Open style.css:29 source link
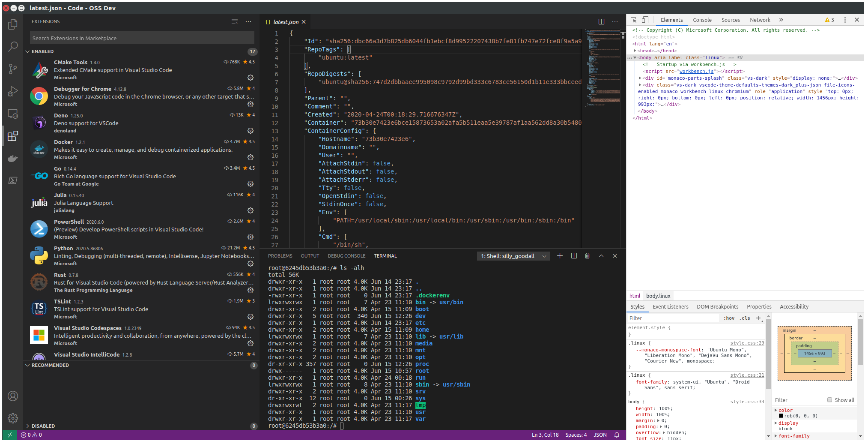 tap(747, 343)
